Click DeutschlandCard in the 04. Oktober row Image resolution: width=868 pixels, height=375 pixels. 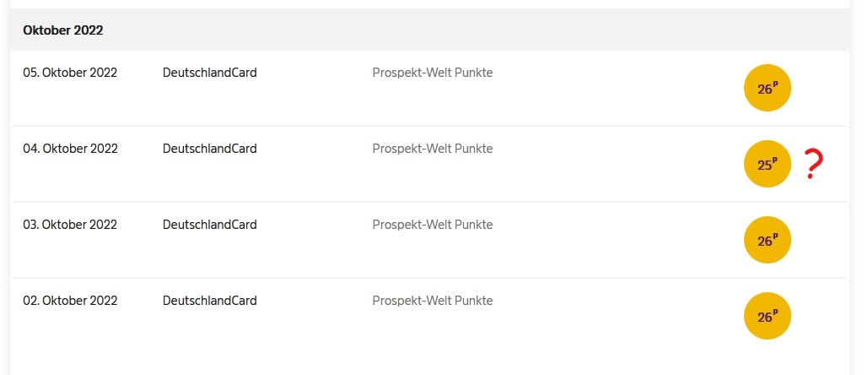(x=210, y=149)
